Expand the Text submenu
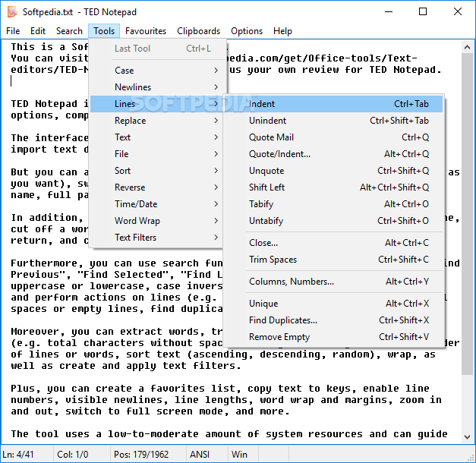This screenshot has width=476, height=463. 158,137
